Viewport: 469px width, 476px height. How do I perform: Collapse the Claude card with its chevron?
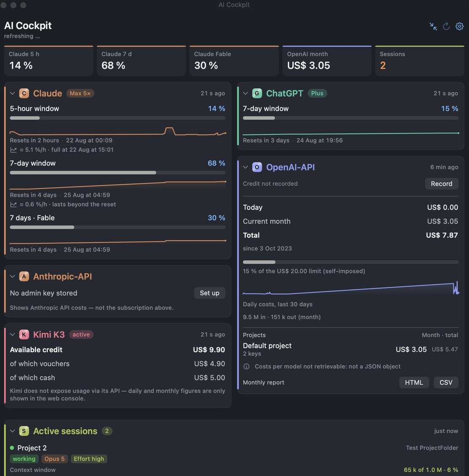tap(12, 93)
